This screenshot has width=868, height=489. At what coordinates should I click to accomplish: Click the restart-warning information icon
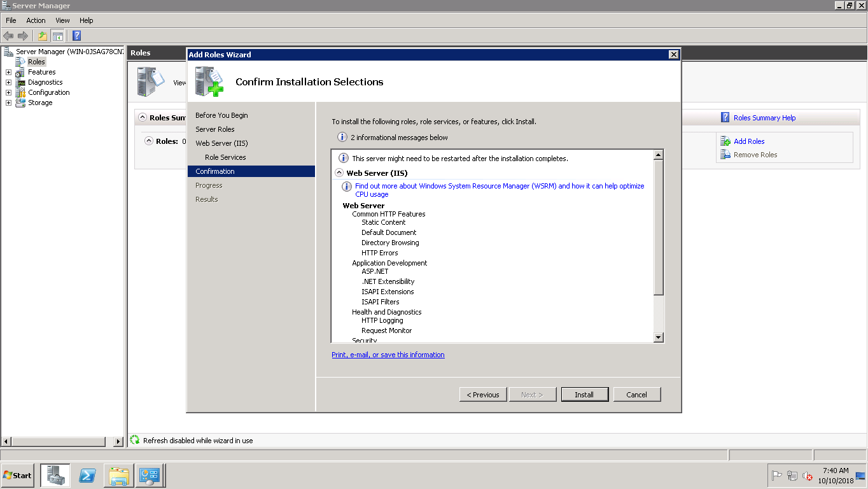coord(344,159)
